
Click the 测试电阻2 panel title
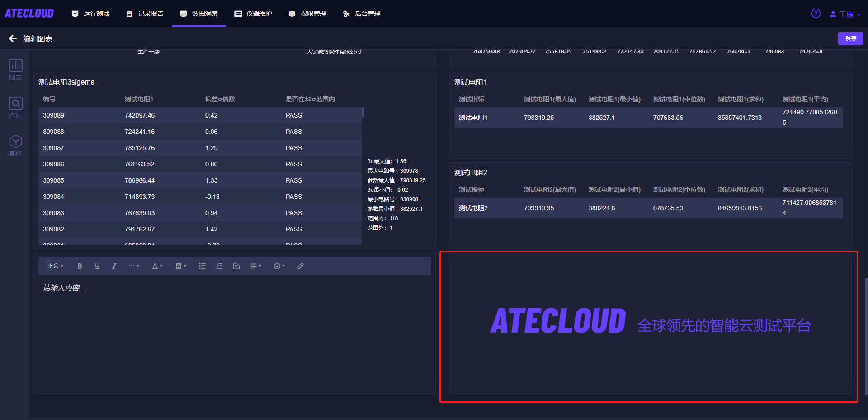coord(471,172)
